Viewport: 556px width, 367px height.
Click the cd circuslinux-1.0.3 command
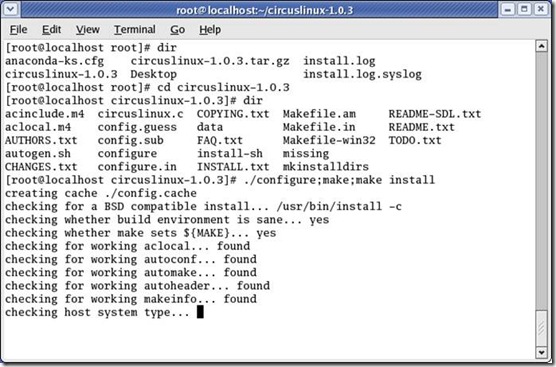point(223,88)
